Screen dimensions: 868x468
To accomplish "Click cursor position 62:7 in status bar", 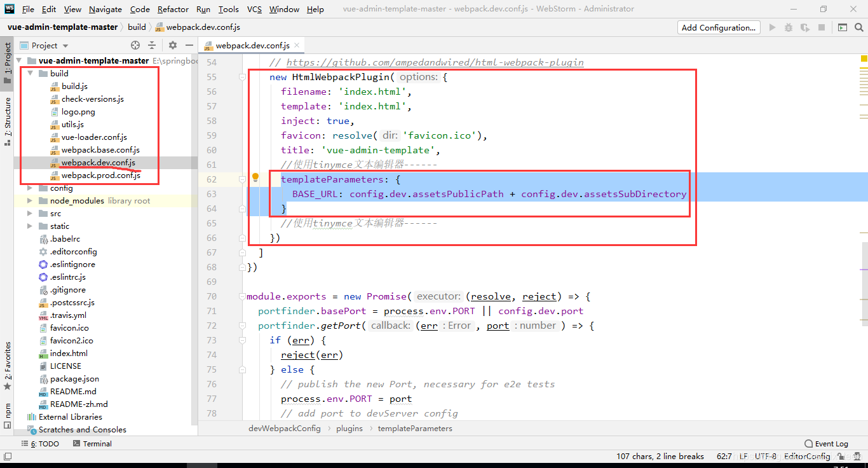I will click(x=724, y=456).
